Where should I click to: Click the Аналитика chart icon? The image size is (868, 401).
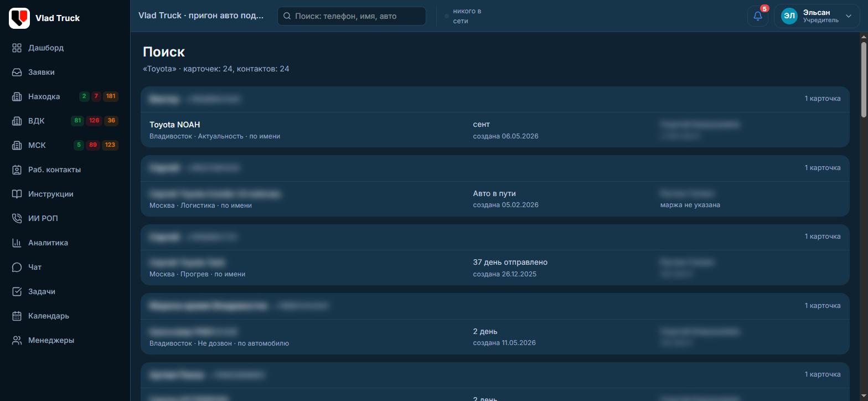(x=17, y=243)
